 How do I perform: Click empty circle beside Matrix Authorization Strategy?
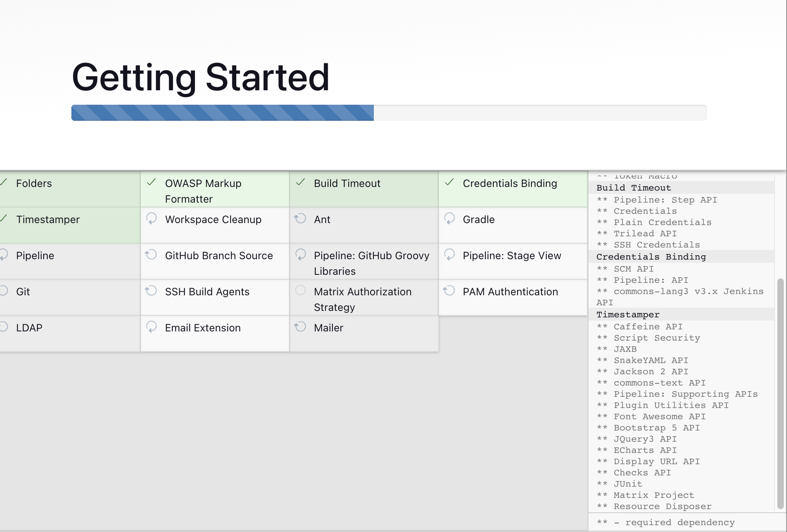300,290
